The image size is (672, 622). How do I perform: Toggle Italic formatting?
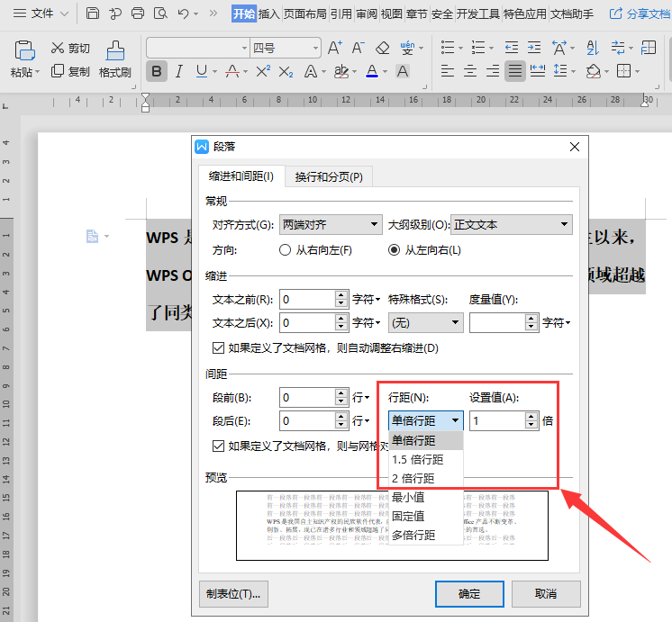point(179,71)
